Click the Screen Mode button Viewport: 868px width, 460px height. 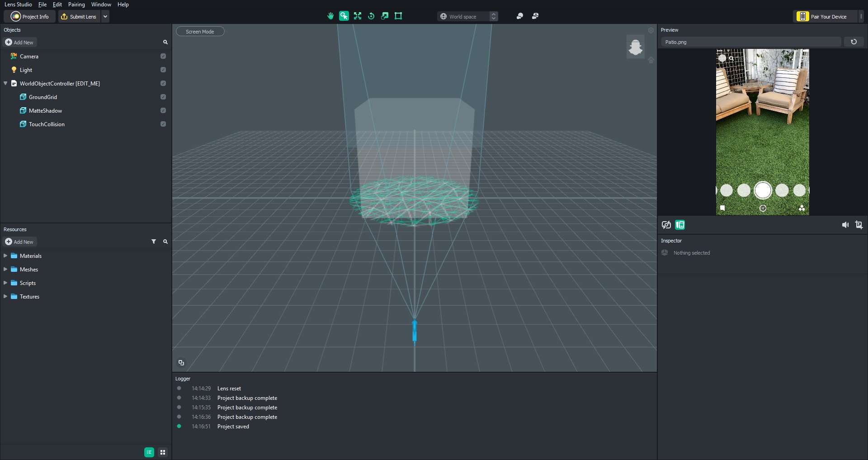200,32
